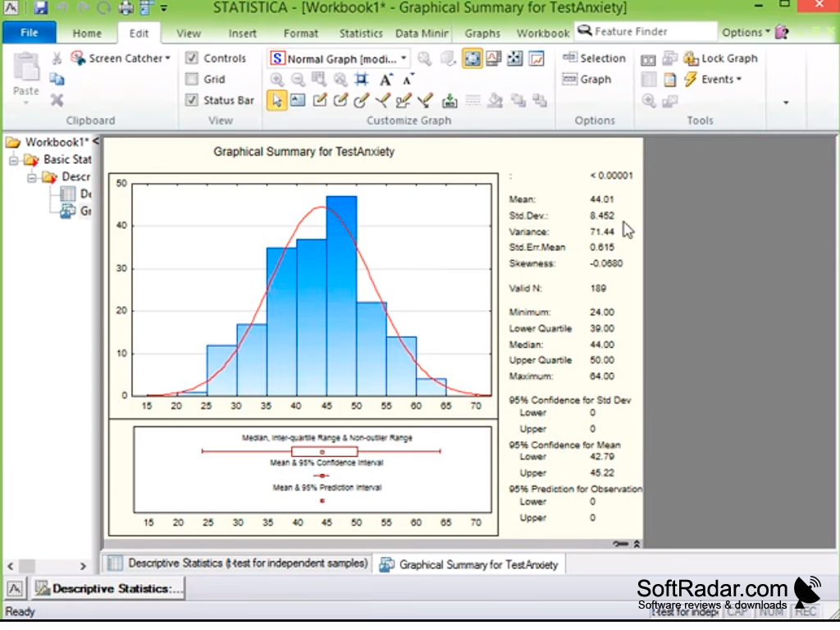Click the Feature Finder search box
This screenshot has height=630, width=840.
coord(646,32)
